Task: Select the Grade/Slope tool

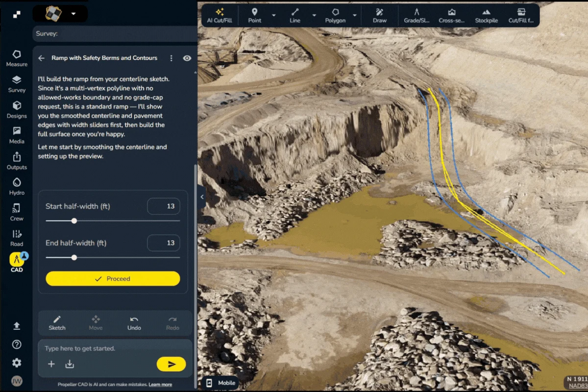Action: click(x=416, y=15)
